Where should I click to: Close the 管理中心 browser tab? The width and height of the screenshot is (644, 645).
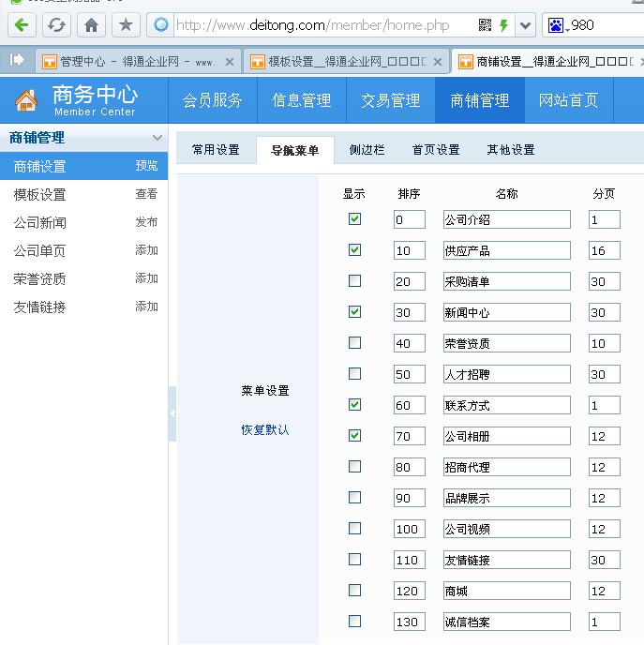pos(230,62)
